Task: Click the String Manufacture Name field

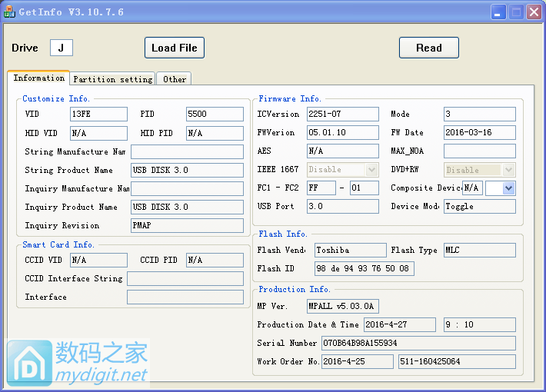Action: tap(188, 151)
